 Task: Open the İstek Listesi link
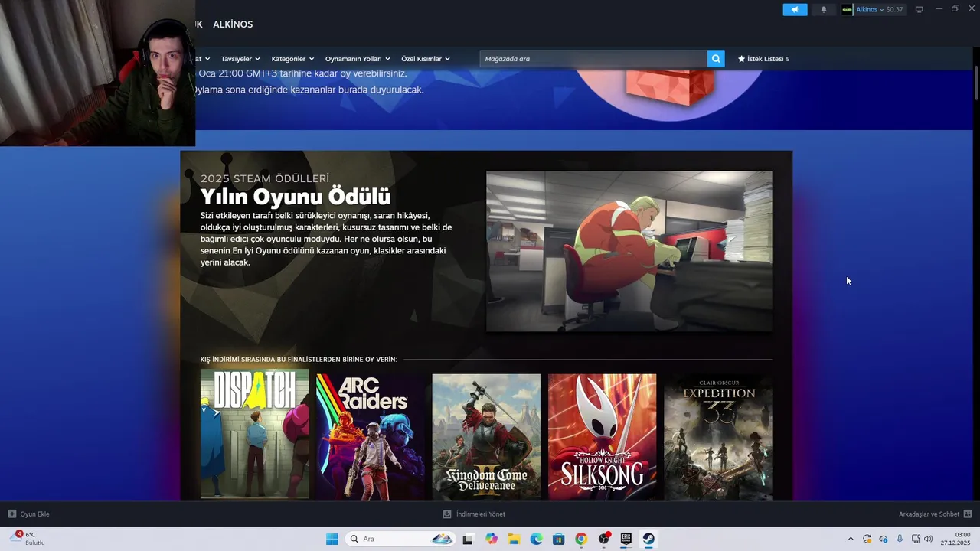coord(763,59)
